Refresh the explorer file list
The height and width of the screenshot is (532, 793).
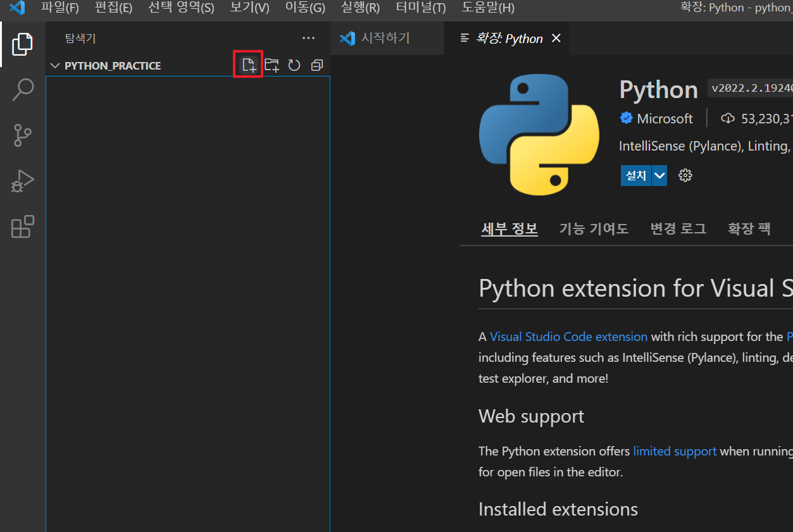point(294,65)
